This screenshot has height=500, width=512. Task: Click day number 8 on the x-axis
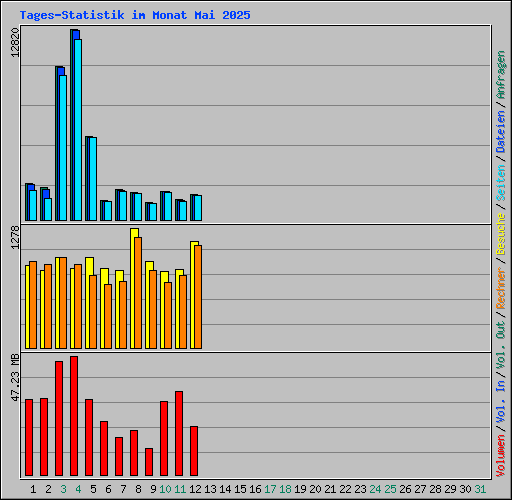tap(138, 489)
